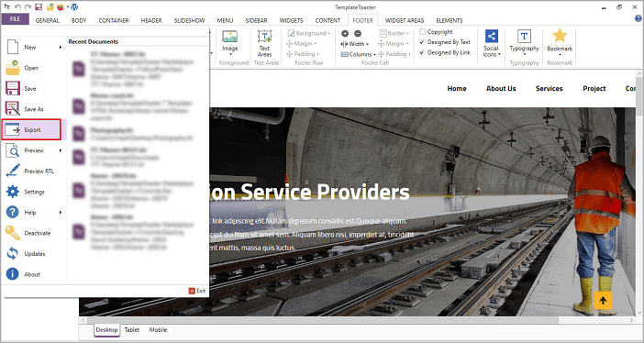Uncheck Designed By Text
Viewport: 644px width, 343px height.
(x=422, y=42)
